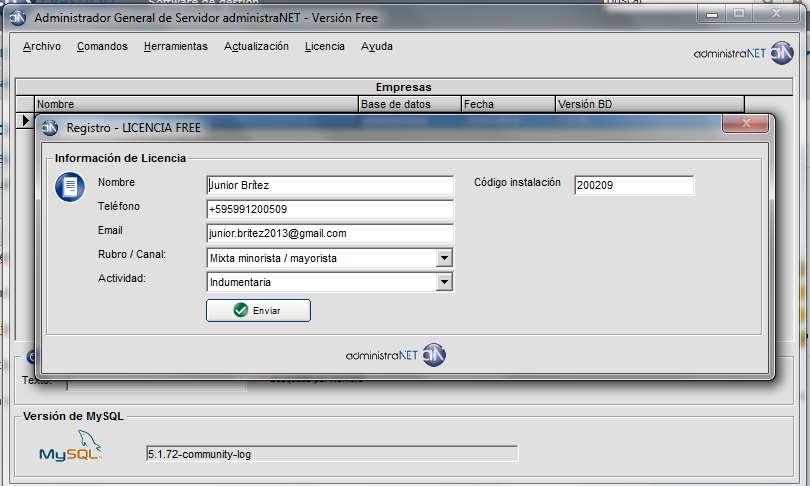810x486 pixels.
Task: Click the administraNET logo at top right
Action: point(743,53)
